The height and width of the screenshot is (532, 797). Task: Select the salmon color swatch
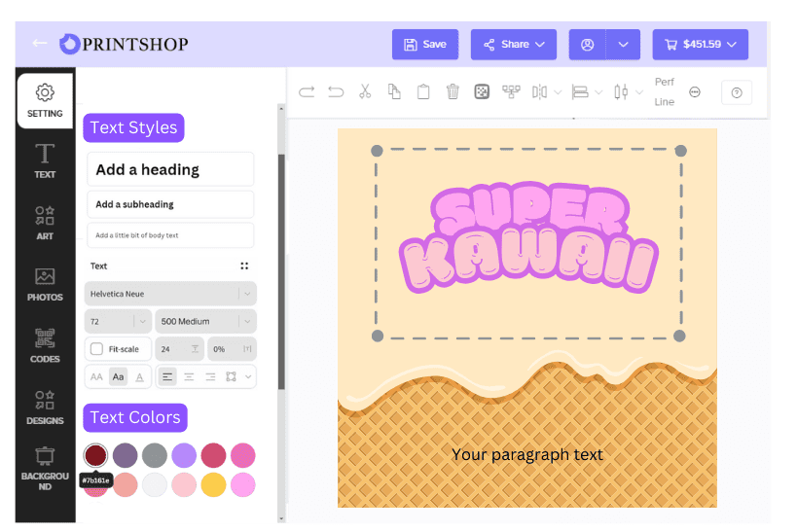coord(125,484)
